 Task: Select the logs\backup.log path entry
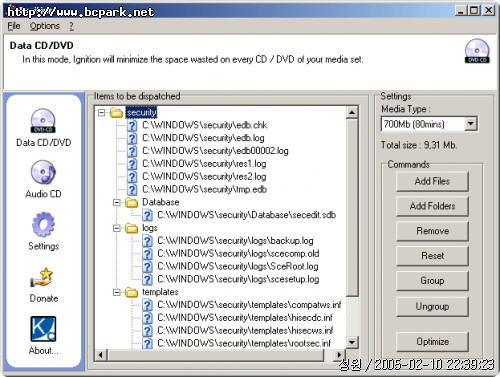coord(235,241)
